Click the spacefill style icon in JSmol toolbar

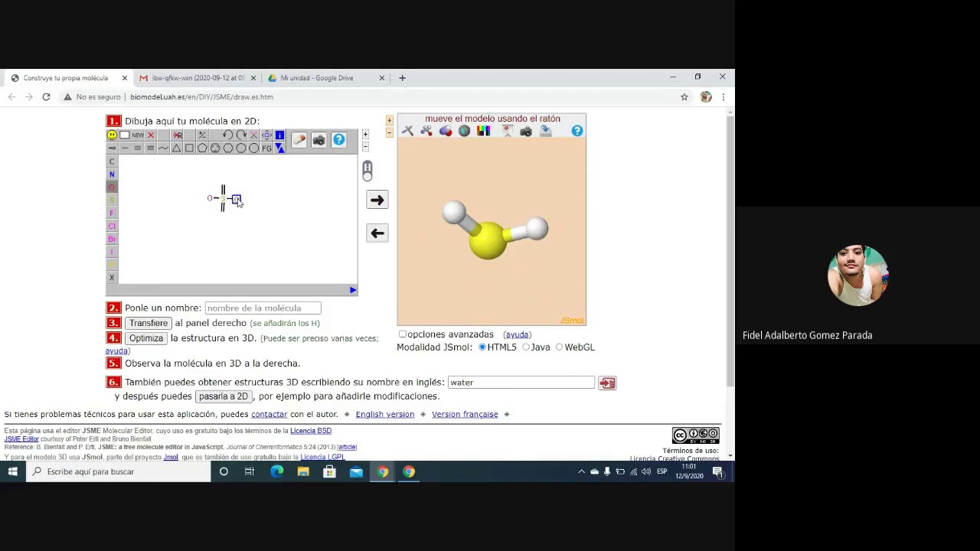446,131
